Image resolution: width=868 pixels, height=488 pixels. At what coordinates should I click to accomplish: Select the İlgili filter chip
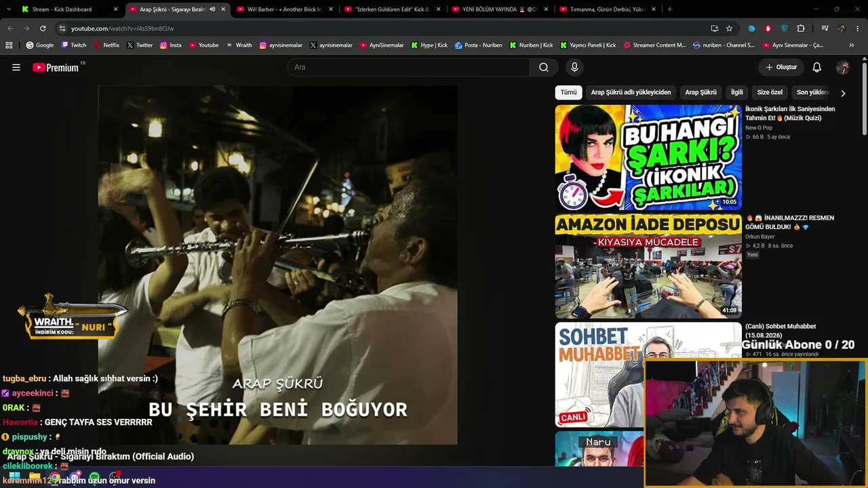(x=737, y=92)
